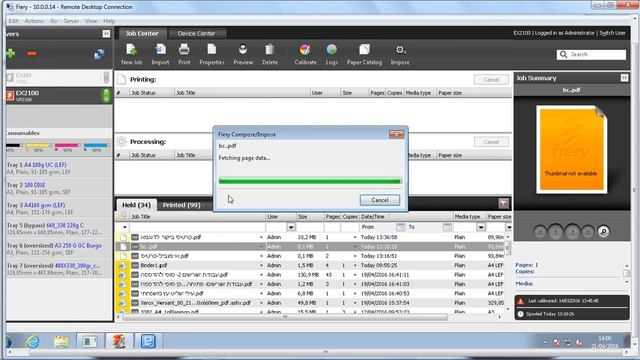Click the yellow toner level bar
The image size is (640, 360).
tap(38, 145)
